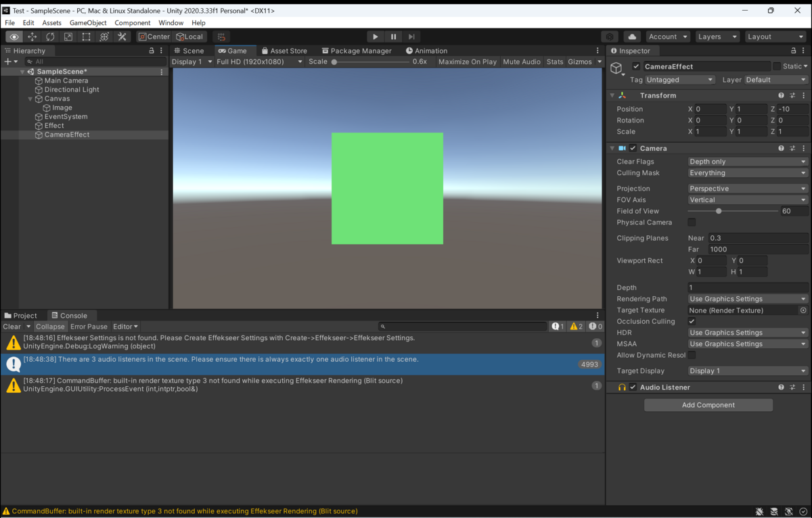The width and height of the screenshot is (812, 518).
Task: Select Directional Light in Hierarchy
Action: pos(72,89)
